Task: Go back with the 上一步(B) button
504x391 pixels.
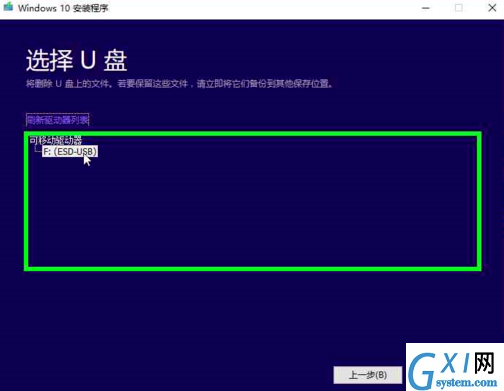Action: [x=368, y=375]
